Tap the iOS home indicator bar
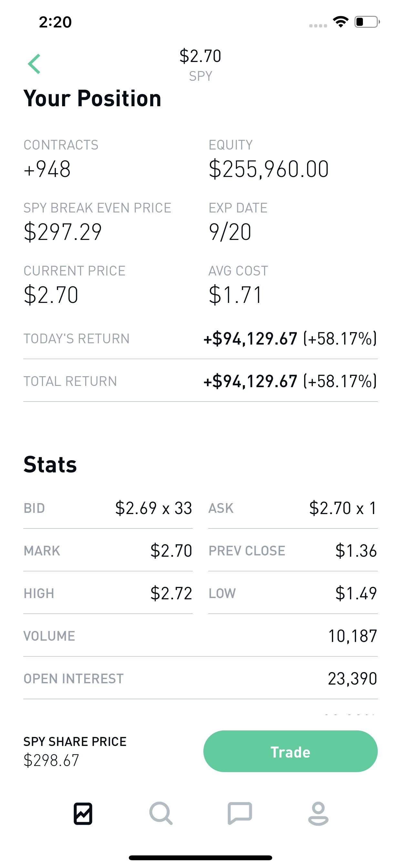 tap(200, 858)
